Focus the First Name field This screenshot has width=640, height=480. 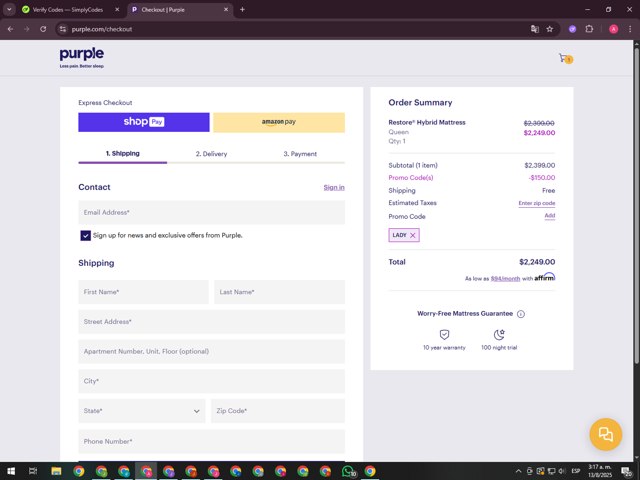pyautogui.click(x=143, y=292)
